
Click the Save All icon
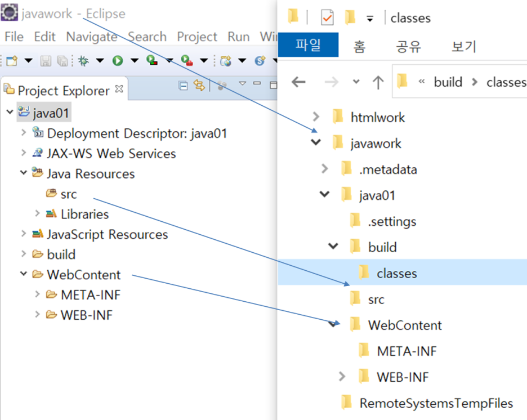point(62,61)
